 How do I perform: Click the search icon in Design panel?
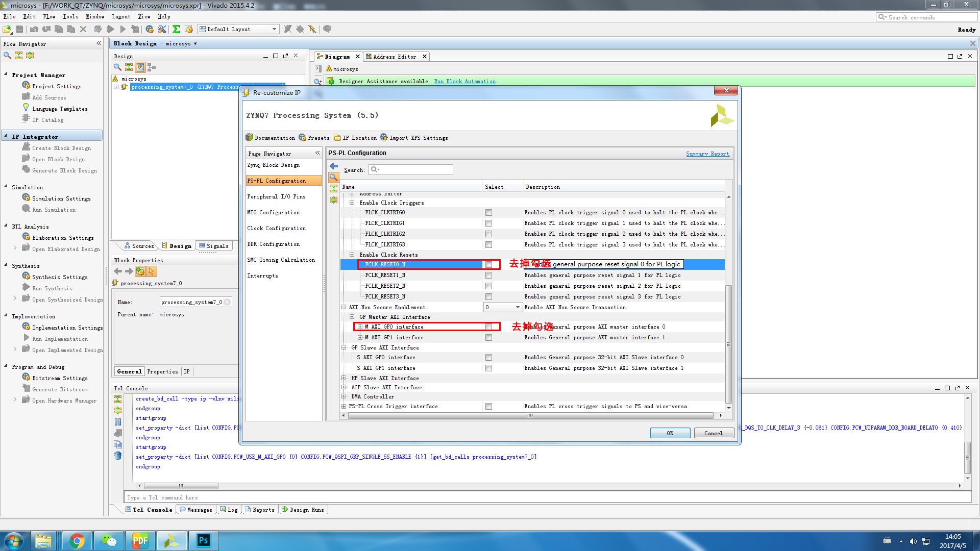point(117,67)
